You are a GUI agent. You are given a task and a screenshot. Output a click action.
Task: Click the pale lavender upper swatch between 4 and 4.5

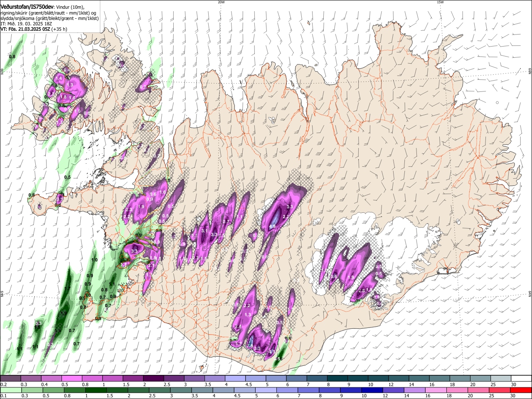(x=235, y=379)
